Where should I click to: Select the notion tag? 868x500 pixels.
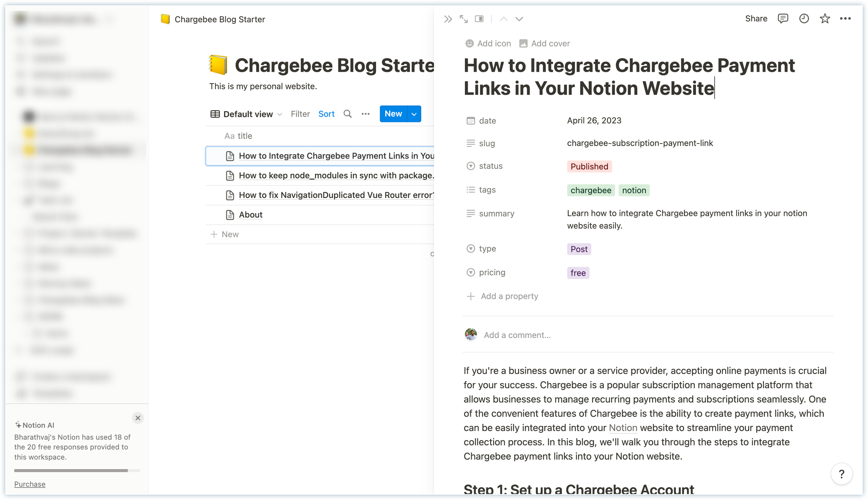[634, 190]
